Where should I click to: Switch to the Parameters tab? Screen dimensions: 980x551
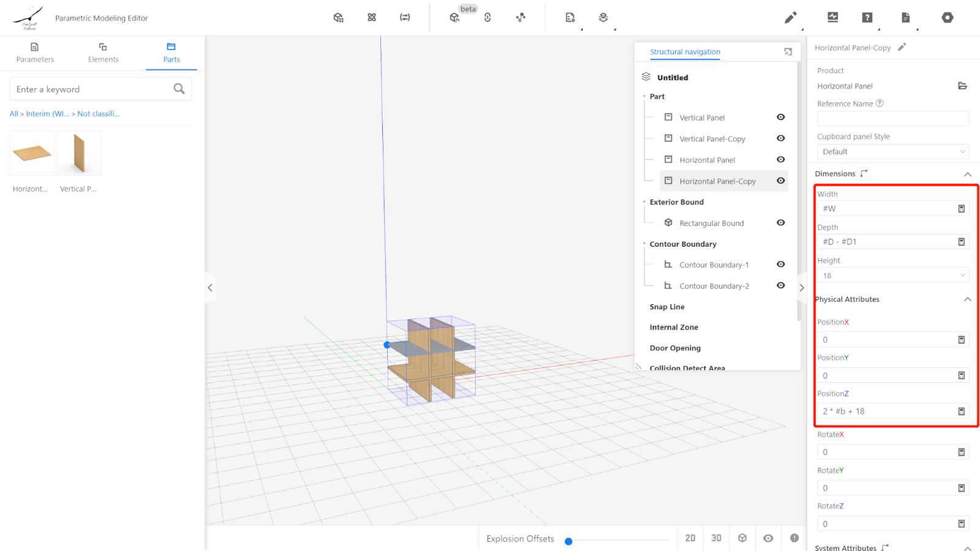click(35, 53)
